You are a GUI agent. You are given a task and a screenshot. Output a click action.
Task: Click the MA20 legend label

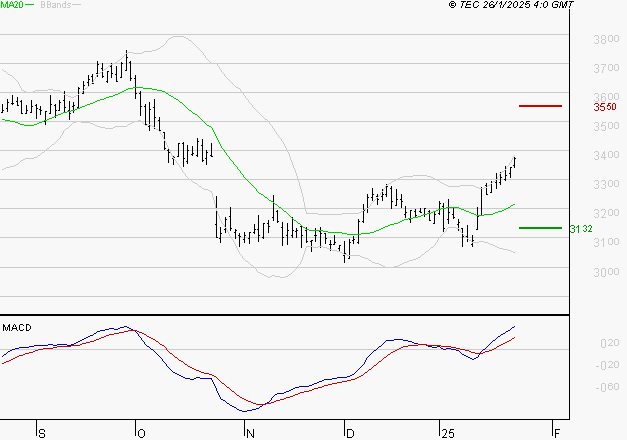click(12, 5)
